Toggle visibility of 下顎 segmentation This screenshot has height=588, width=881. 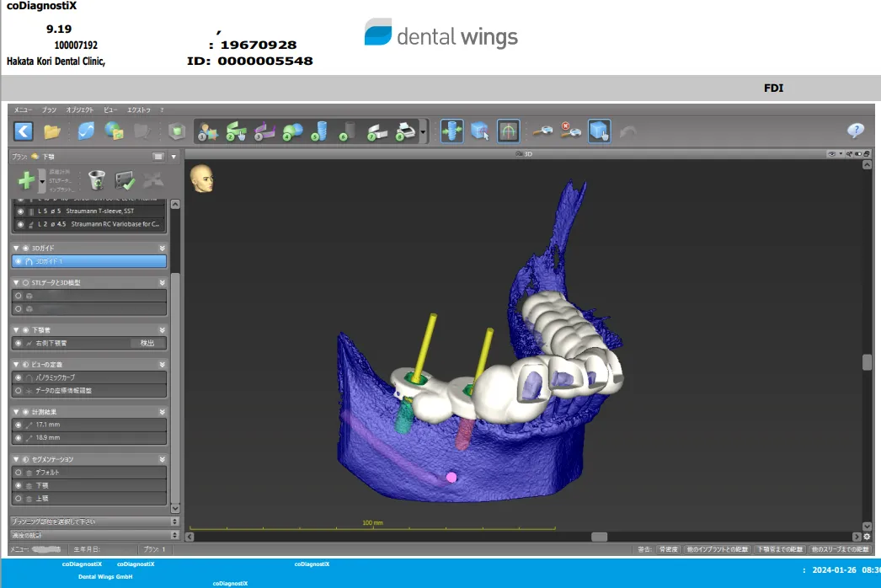coord(19,486)
